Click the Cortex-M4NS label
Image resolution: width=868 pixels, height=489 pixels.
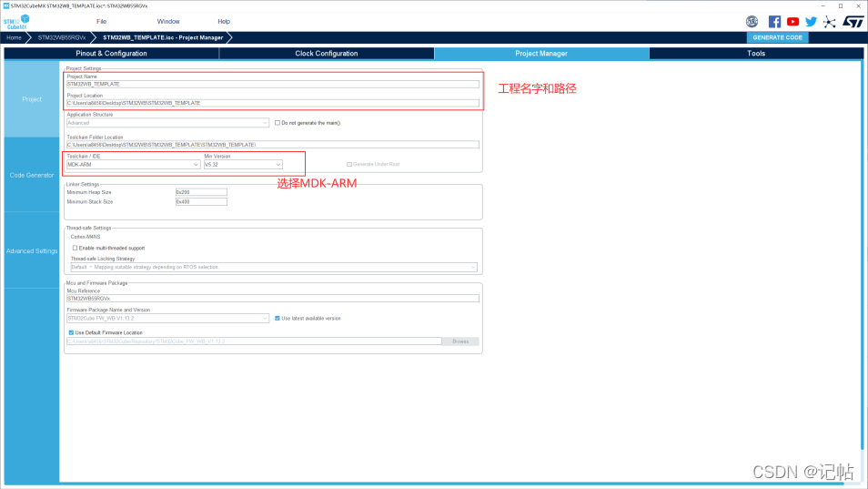[86, 237]
